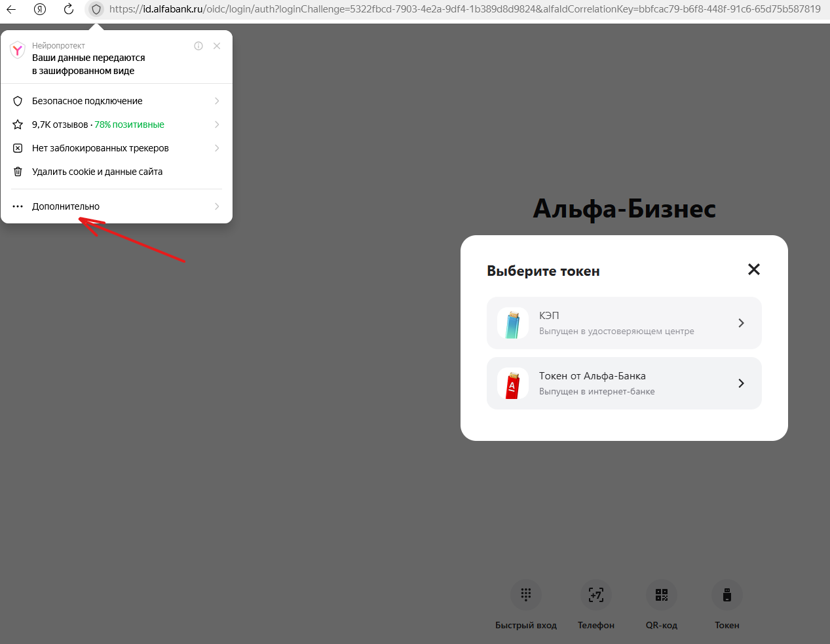Click the QR-код label
Viewport: 830px width, 644px height.
click(662, 625)
